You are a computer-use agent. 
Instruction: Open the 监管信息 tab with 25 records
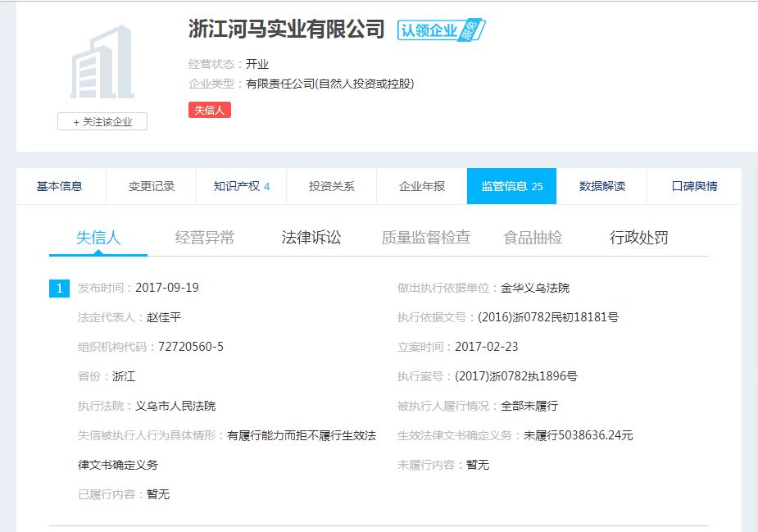point(511,186)
